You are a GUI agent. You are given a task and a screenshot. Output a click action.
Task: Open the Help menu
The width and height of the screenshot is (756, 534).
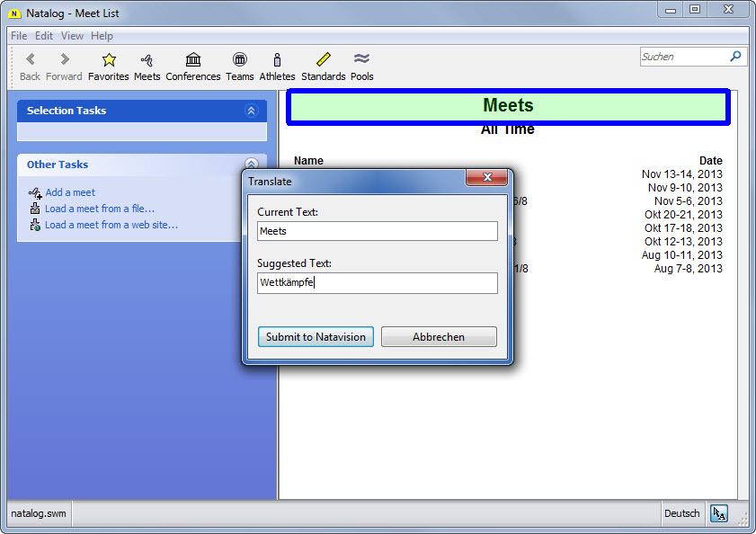point(102,36)
